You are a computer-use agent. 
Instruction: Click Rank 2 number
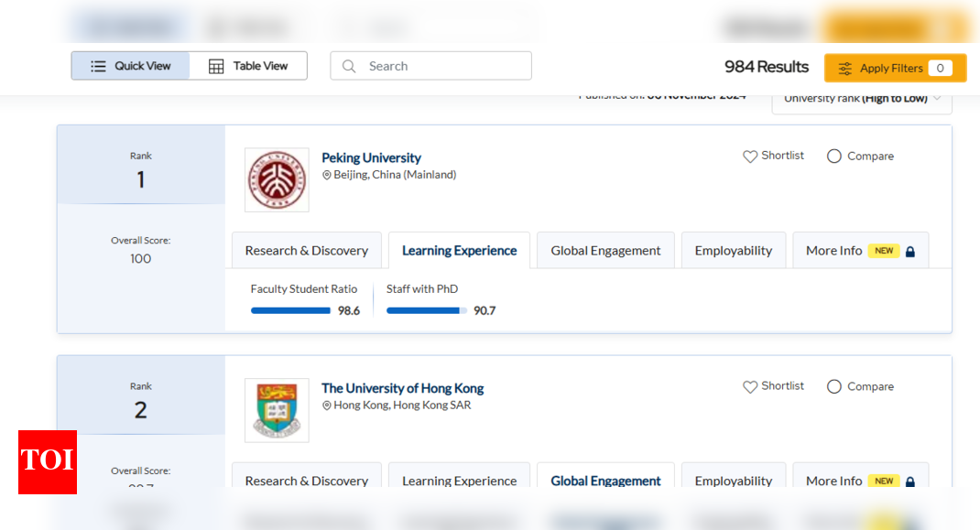pos(141,411)
